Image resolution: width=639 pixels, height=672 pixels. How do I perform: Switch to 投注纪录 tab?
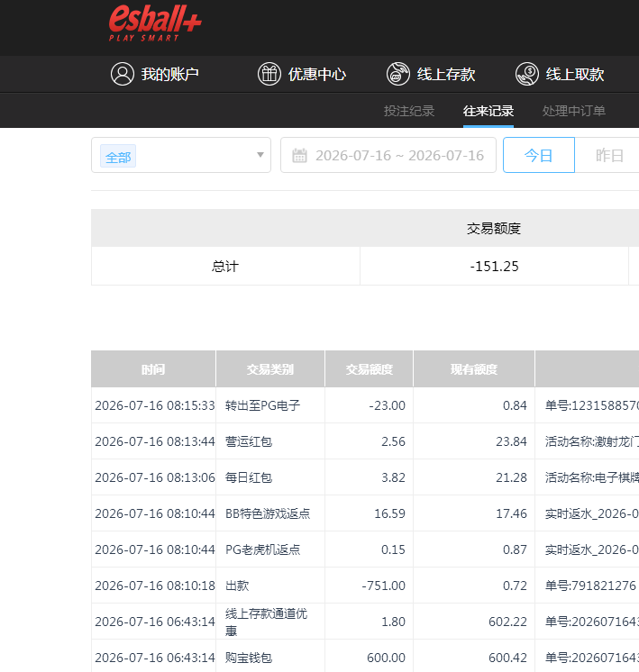point(409,111)
